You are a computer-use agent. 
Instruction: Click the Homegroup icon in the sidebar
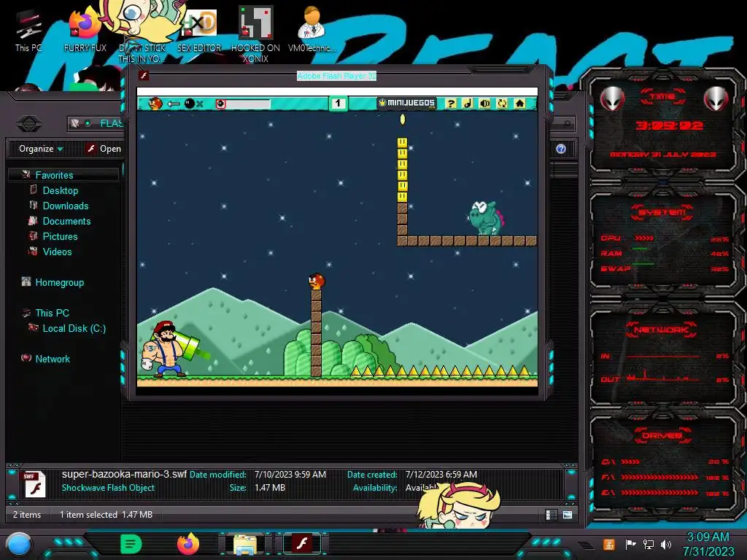(26, 281)
